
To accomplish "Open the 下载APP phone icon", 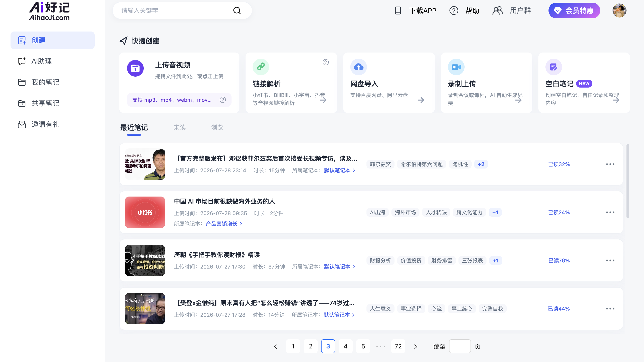I will point(398,11).
